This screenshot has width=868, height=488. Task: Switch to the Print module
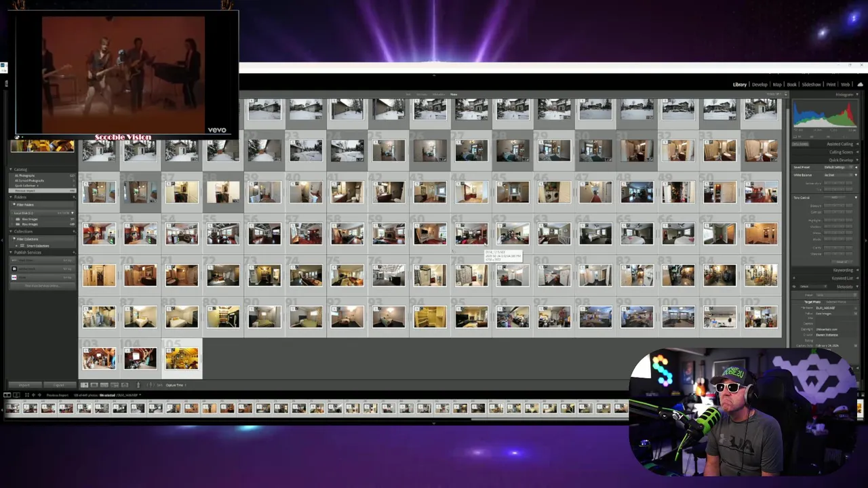[831, 85]
